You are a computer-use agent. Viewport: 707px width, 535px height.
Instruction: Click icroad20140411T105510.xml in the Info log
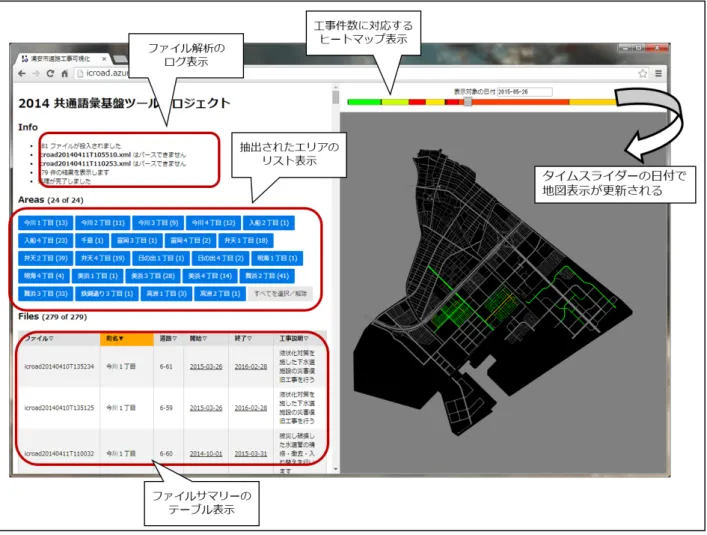(x=85, y=155)
